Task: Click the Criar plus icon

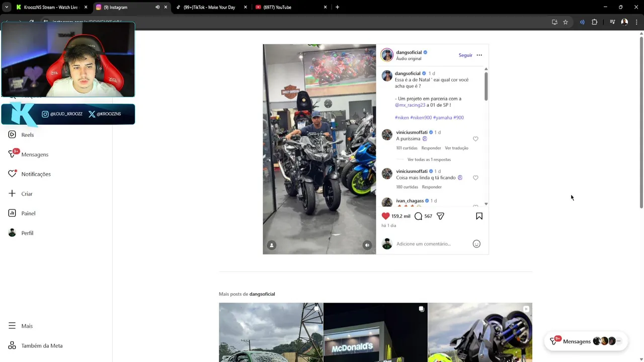Action: 12,194
